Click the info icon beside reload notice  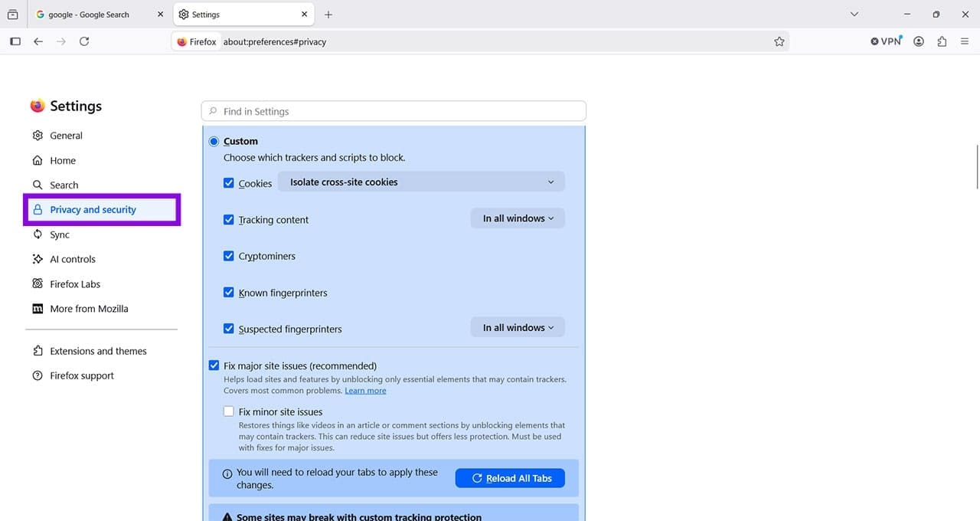(227, 474)
